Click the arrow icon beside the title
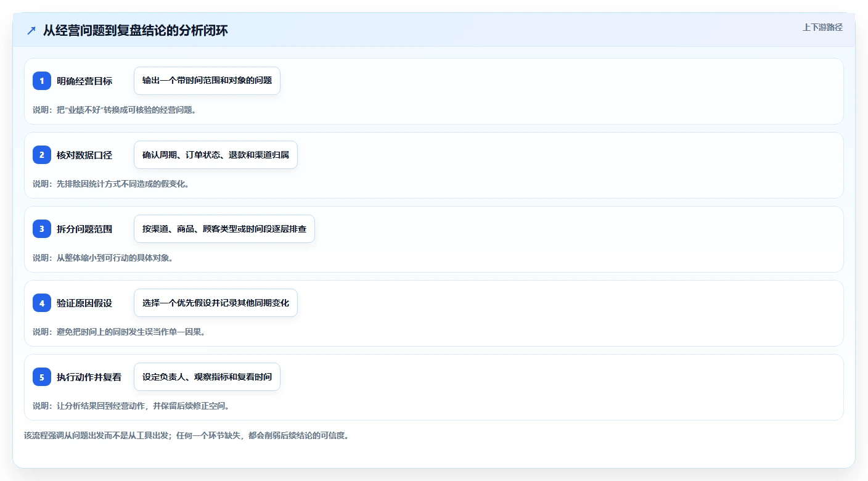868x481 pixels. (x=31, y=30)
